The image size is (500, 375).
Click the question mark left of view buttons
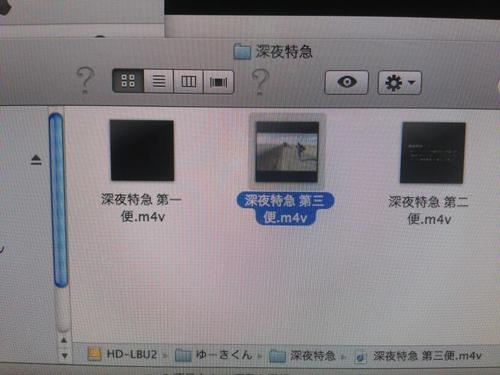coord(86,79)
